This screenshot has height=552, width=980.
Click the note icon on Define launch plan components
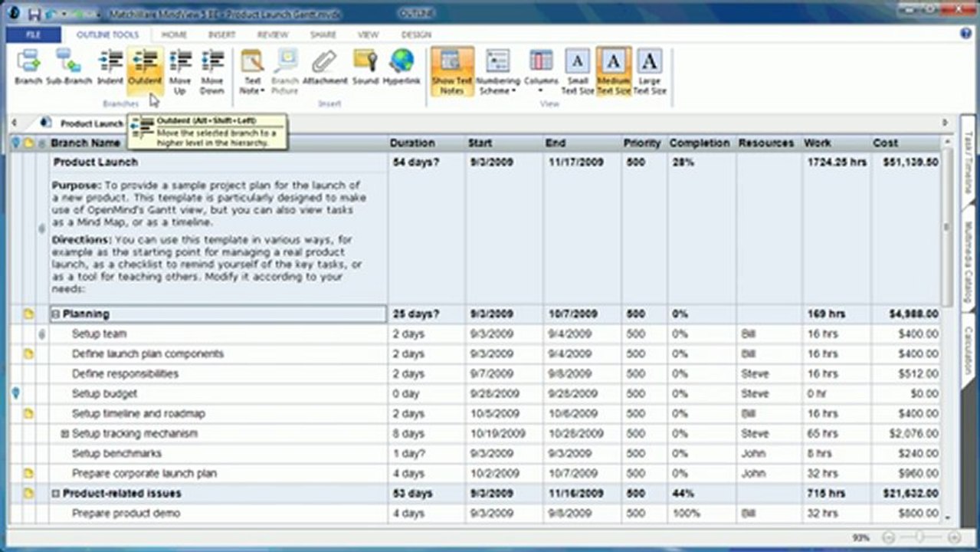(x=28, y=354)
